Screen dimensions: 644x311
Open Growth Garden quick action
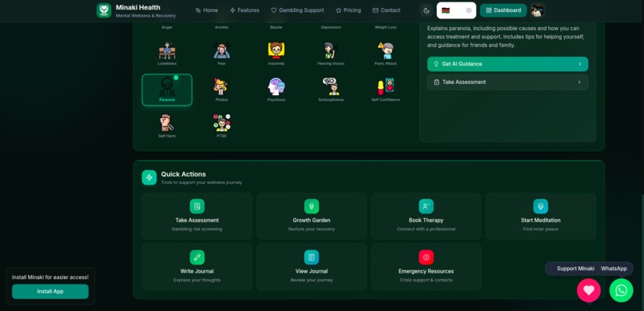click(312, 216)
